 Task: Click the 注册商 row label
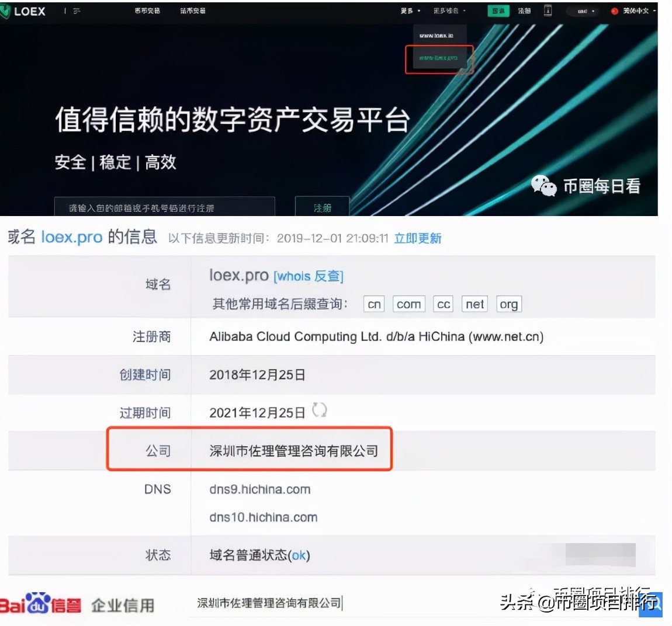click(x=152, y=336)
